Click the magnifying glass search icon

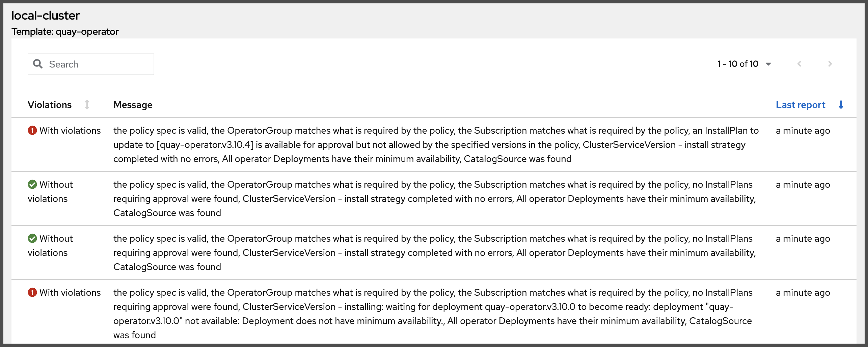coord(38,64)
